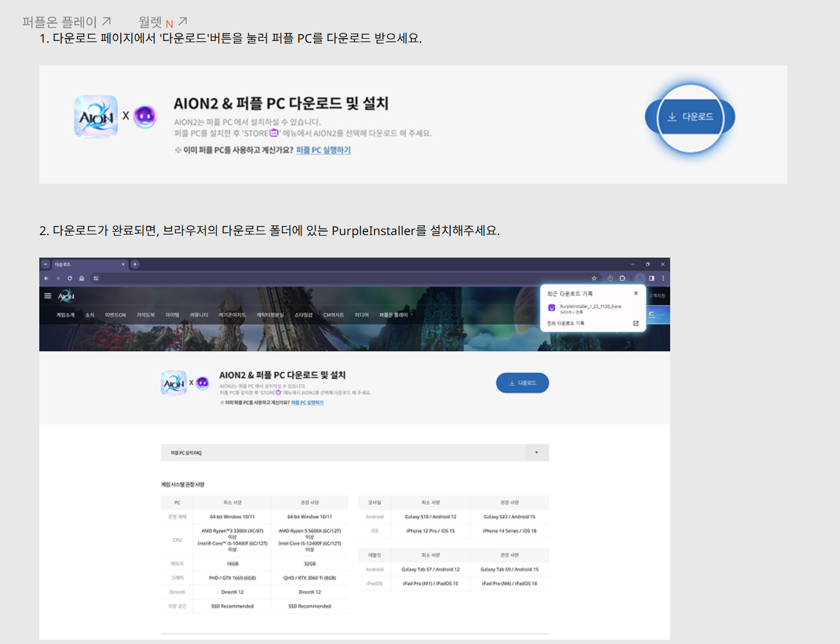Open the hamburger menu beside the AION logo
840x644 pixels.
click(x=48, y=296)
